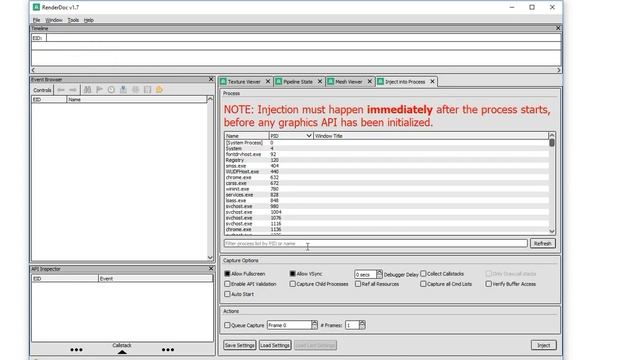Enable Capture Child Processes

pyautogui.click(x=292, y=284)
